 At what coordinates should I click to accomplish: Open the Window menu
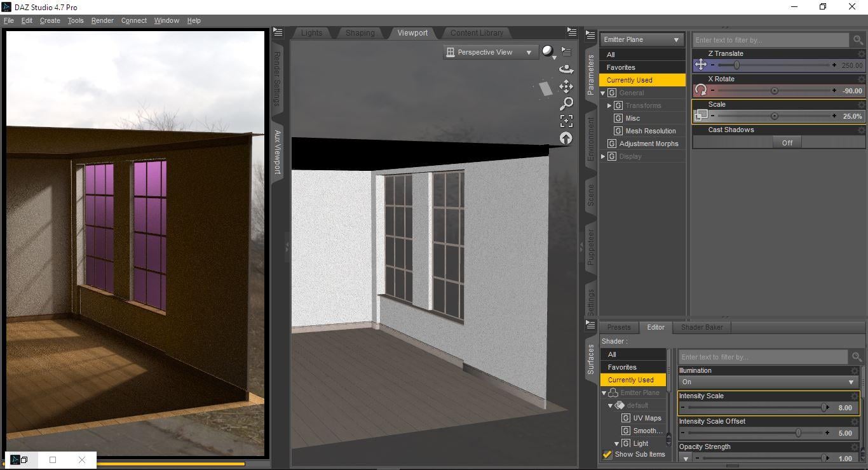tap(166, 20)
